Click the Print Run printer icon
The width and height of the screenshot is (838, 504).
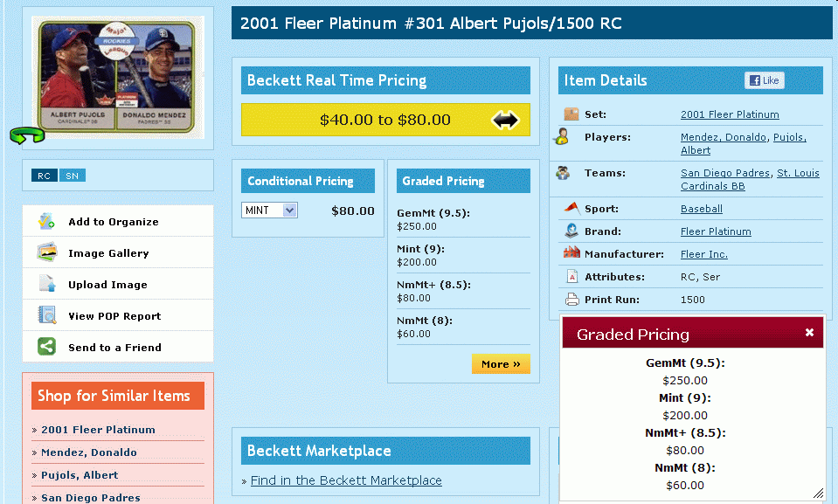click(x=571, y=300)
